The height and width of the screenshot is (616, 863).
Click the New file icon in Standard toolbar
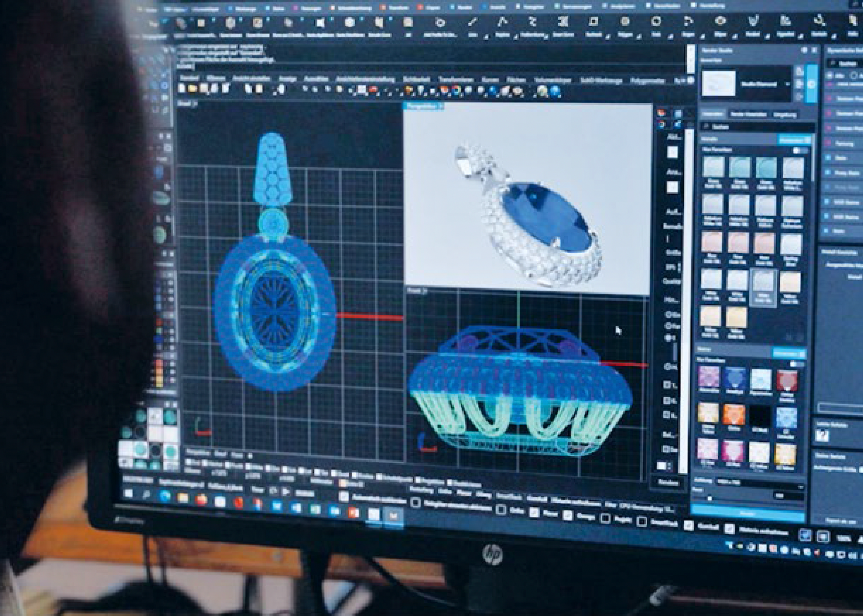point(182,88)
